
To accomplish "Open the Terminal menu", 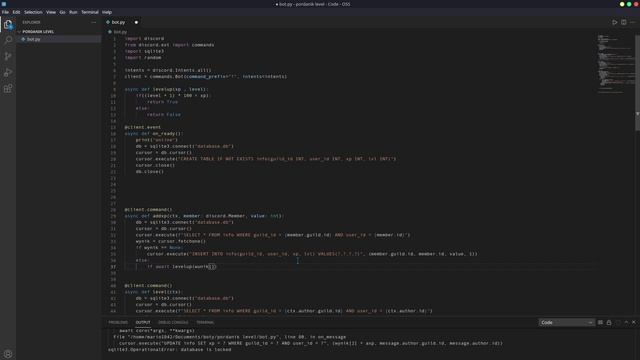I will coord(90,12).
